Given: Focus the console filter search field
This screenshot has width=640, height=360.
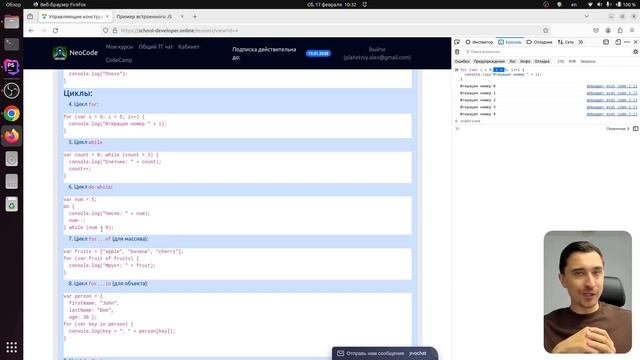Looking at the screenshot, I should [547, 52].
